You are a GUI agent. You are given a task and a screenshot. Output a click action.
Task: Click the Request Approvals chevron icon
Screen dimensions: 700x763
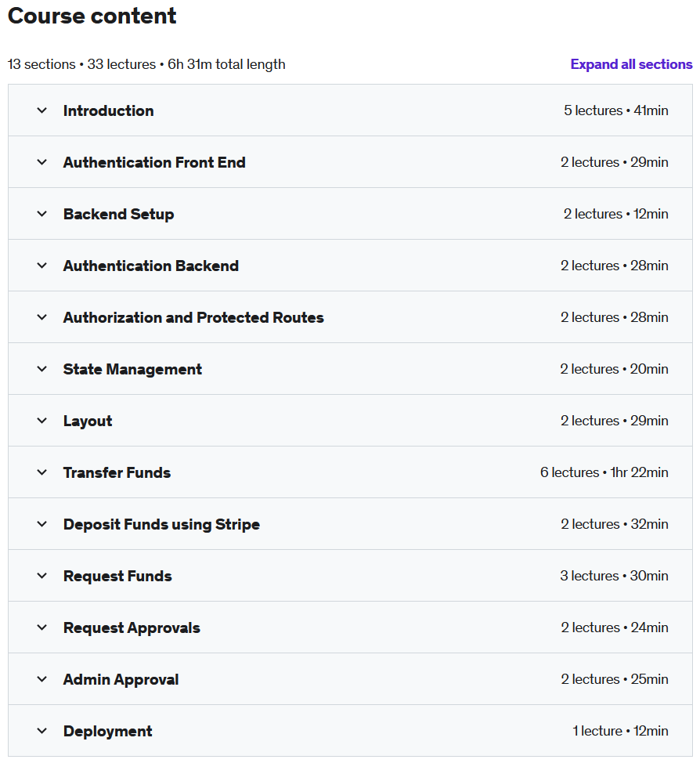[42, 627]
